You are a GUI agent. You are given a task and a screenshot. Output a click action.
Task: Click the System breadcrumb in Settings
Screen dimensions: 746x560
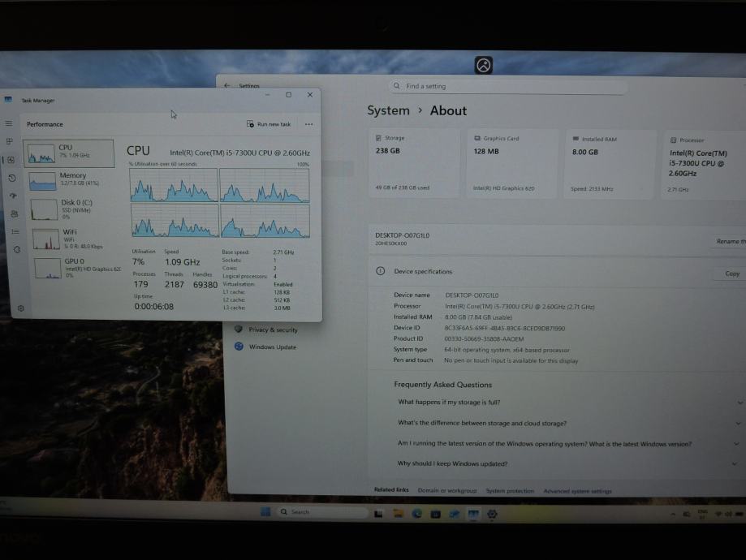click(x=388, y=110)
